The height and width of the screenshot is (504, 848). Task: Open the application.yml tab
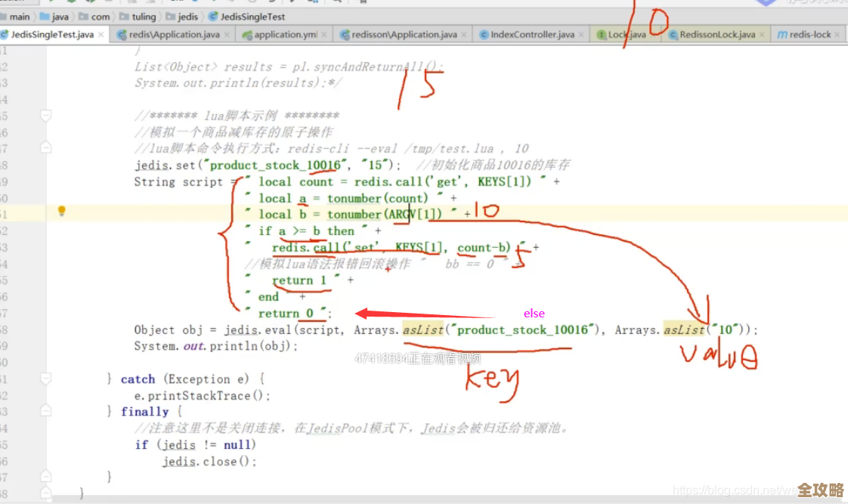[x=284, y=35]
